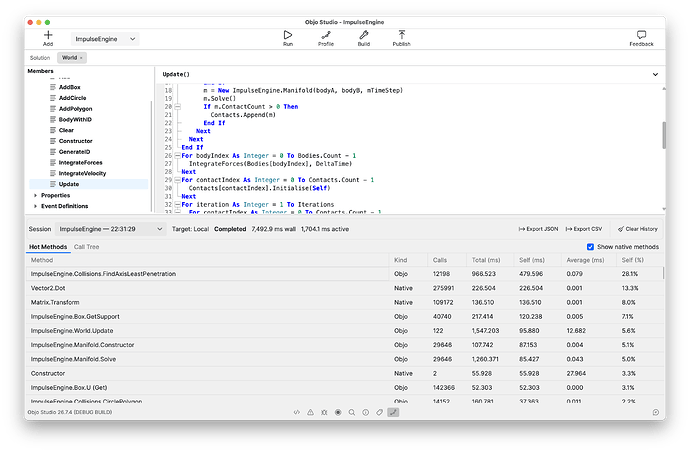Select the ImpulseEngine.Manifold.Solve row
The image size is (690, 452).
pyautogui.click(x=344, y=359)
